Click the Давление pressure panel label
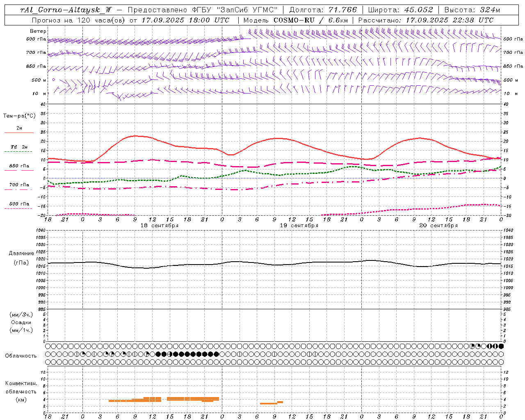 pyautogui.click(x=21, y=253)
